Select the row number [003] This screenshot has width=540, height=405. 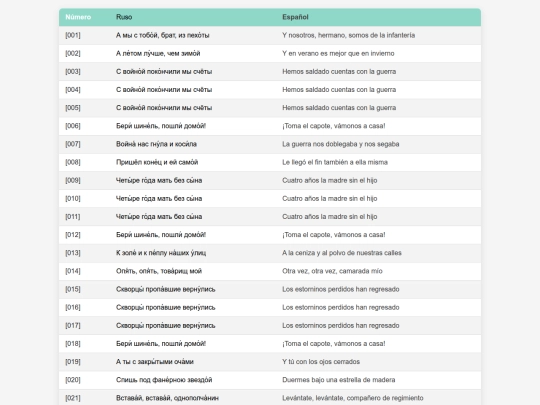[73, 72]
